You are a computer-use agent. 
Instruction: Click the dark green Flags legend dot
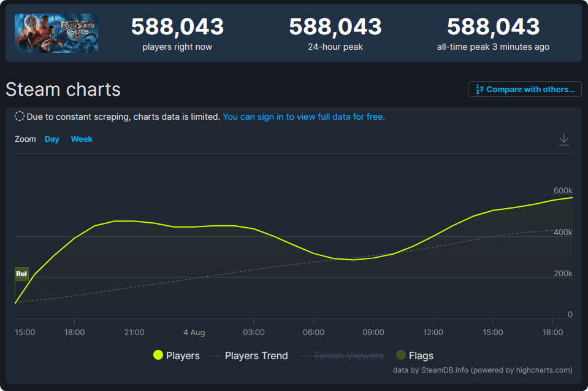pyautogui.click(x=401, y=355)
